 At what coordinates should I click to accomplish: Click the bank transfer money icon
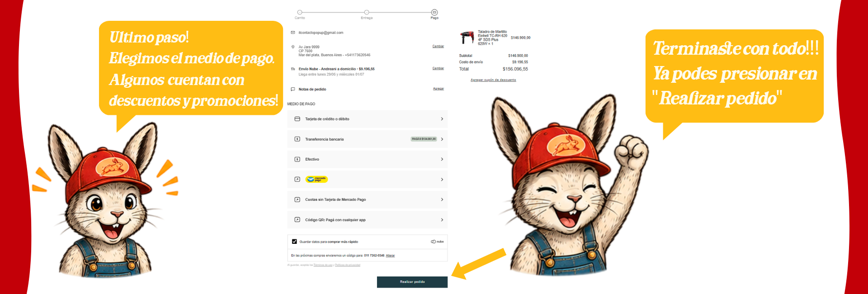click(x=297, y=139)
